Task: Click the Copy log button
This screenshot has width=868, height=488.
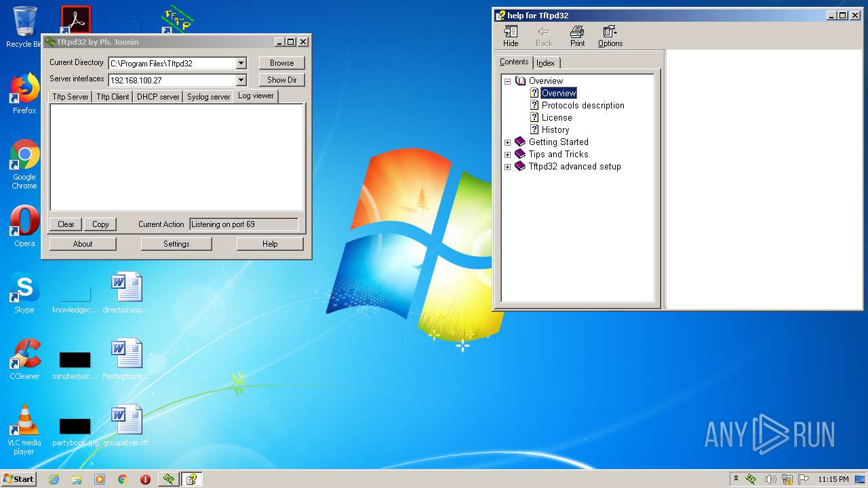Action: coord(100,224)
